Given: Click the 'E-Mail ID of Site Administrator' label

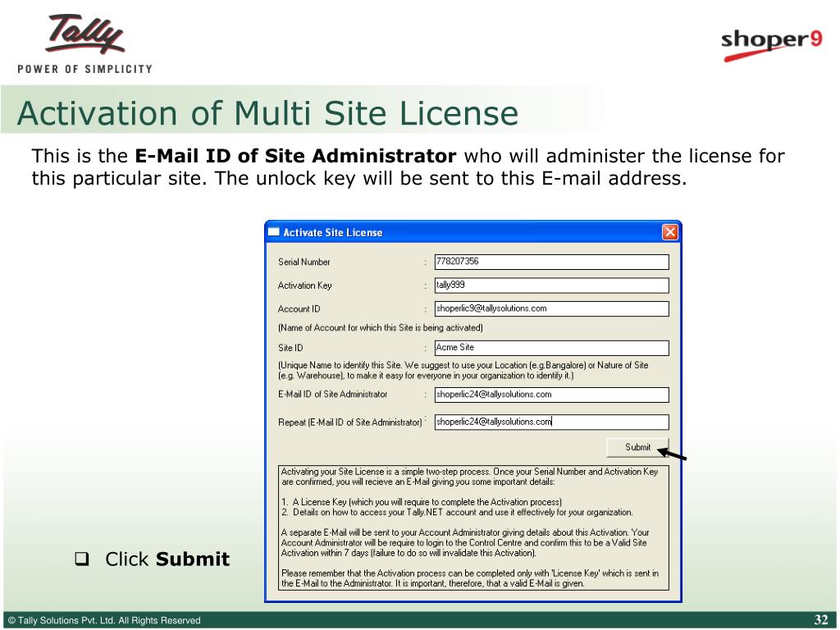Looking at the screenshot, I should click(x=332, y=395).
